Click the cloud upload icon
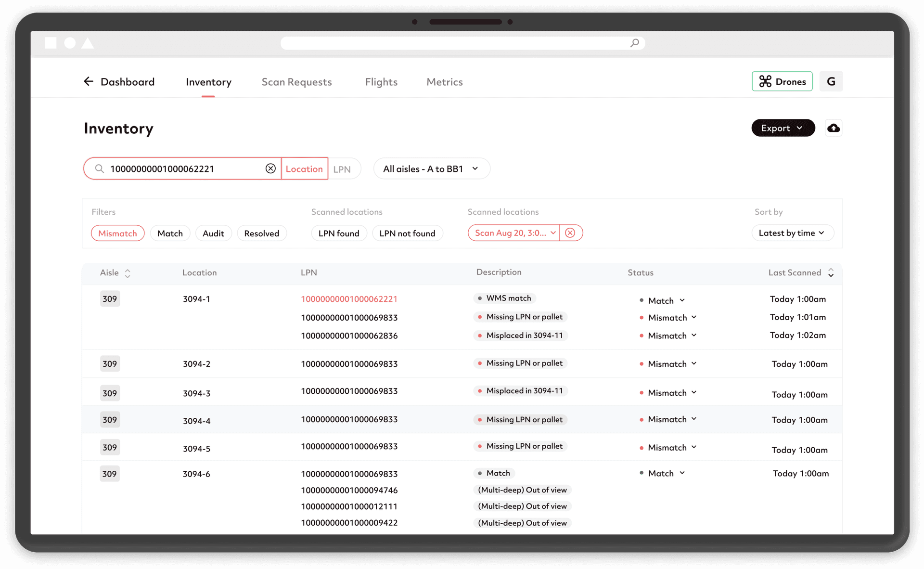This screenshot has height=569, width=924. pos(833,128)
